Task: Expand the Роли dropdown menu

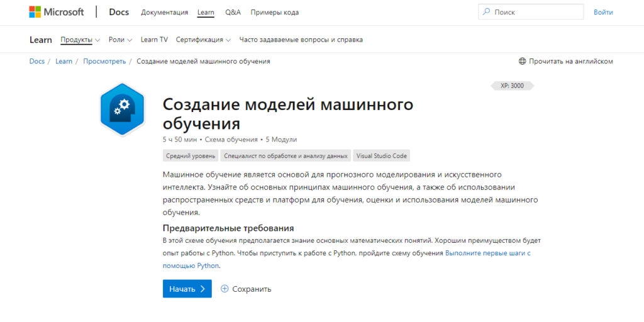Action: (120, 40)
